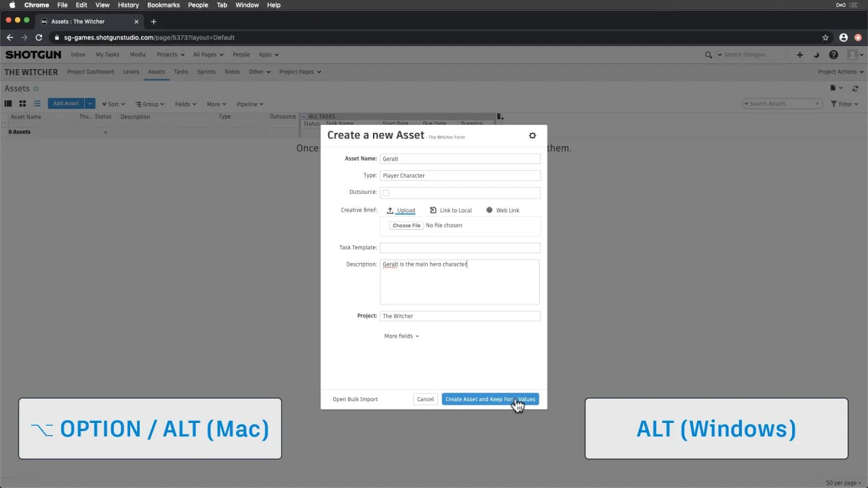868x488 pixels.
Task: Open the Pipeline dropdown
Action: pos(250,104)
